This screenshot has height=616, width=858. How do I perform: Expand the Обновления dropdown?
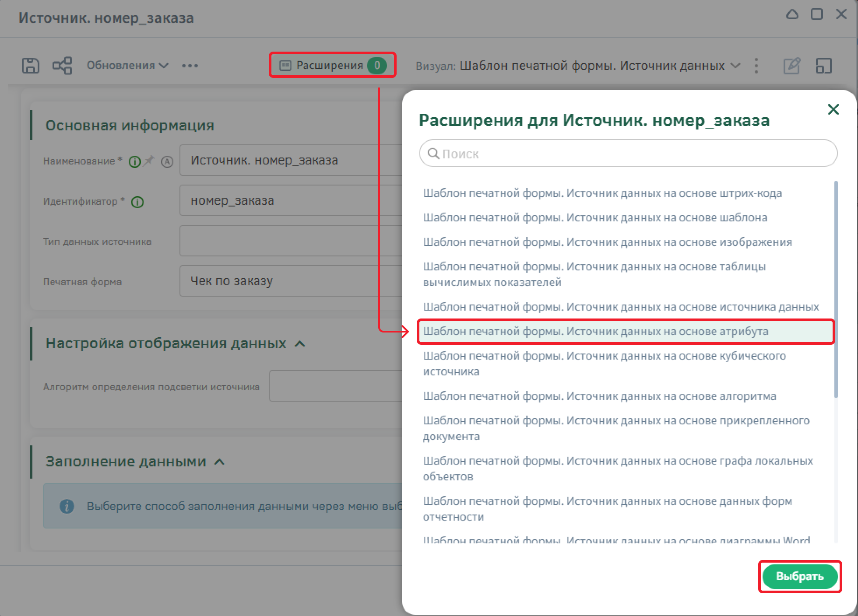(127, 66)
